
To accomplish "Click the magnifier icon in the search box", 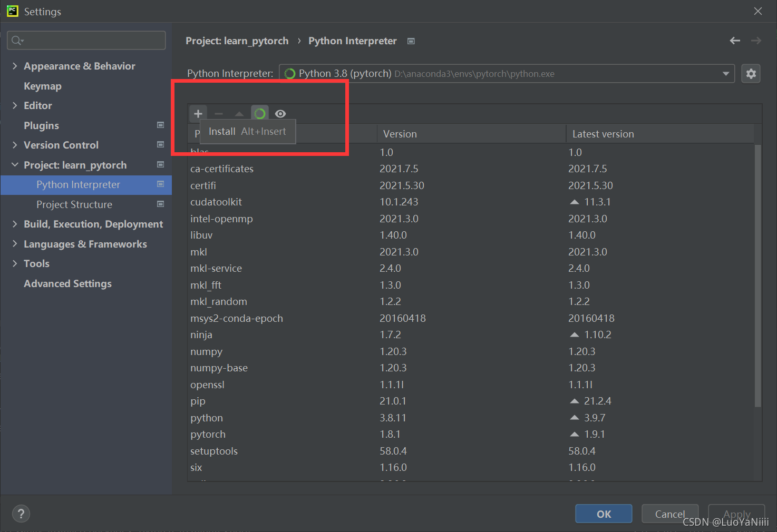I will coord(16,40).
